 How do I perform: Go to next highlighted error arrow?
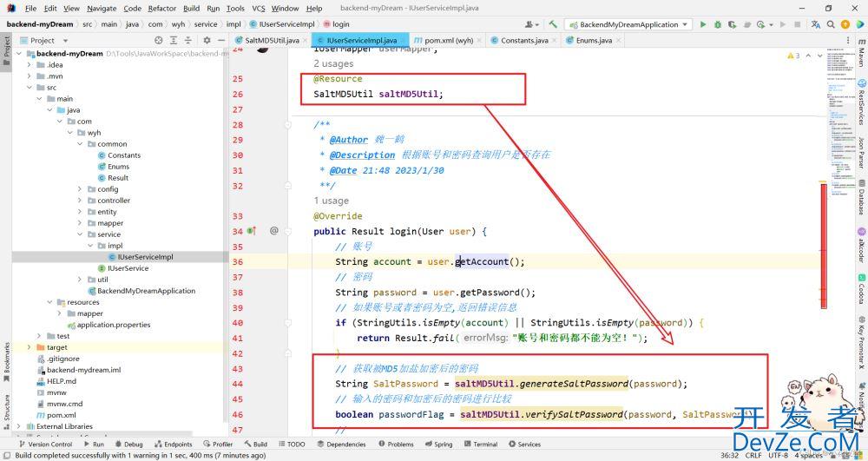pos(820,56)
